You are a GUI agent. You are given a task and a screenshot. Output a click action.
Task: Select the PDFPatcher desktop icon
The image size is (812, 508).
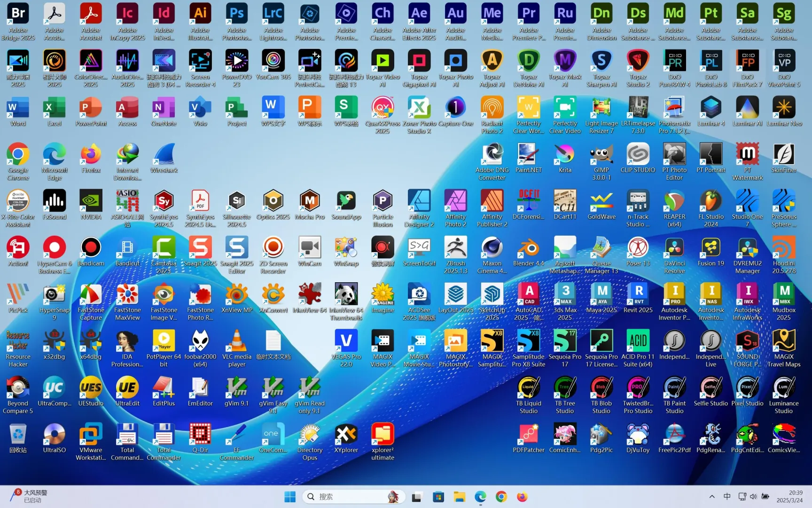[x=529, y=437]
